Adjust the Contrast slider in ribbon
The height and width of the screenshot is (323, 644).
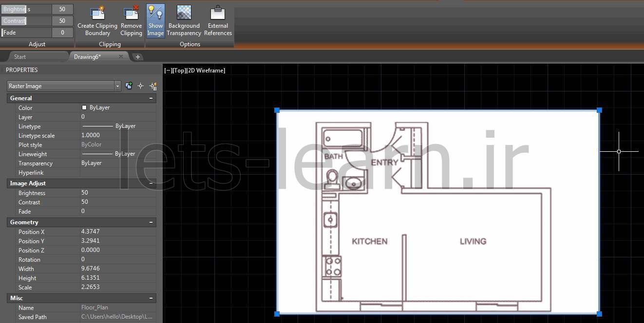point(26,21)
